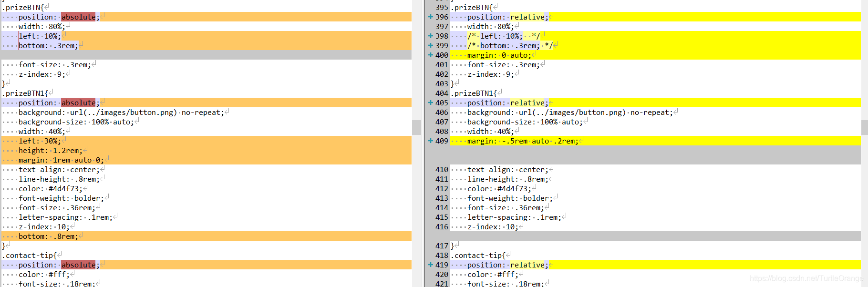Click the 'height: 1.2rem;' line
868x287 pixels.
[50, 150]
